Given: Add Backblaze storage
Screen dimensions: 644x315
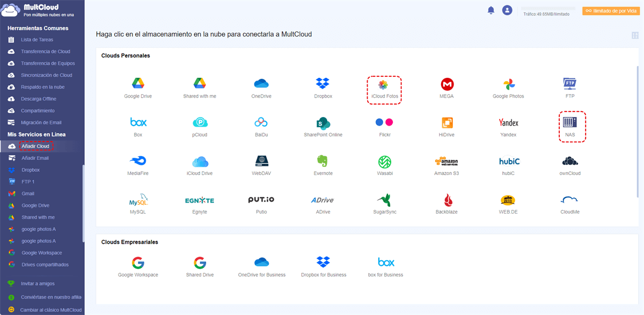Looking at the screenshot, I should click(x=447, y=204).
